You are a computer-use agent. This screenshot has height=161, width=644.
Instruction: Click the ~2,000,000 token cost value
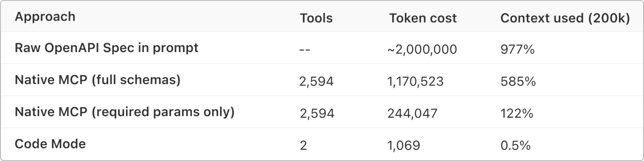[x=422, y=49]
